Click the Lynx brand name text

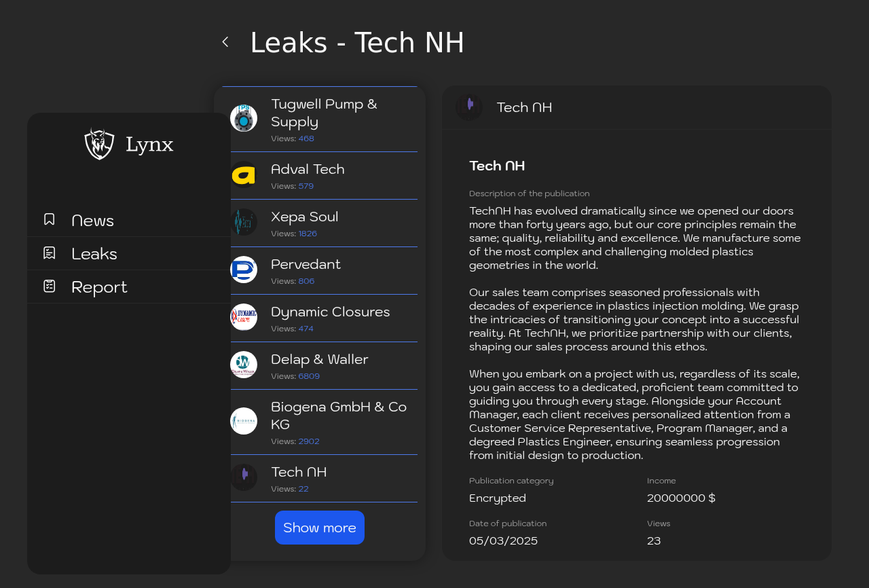point(149,145)
